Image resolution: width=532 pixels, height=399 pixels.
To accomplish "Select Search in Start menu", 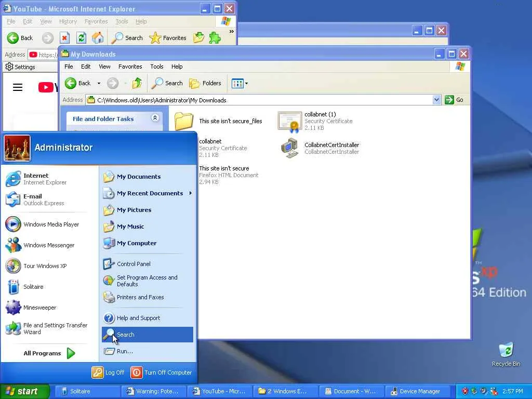I will pos(147,335).
